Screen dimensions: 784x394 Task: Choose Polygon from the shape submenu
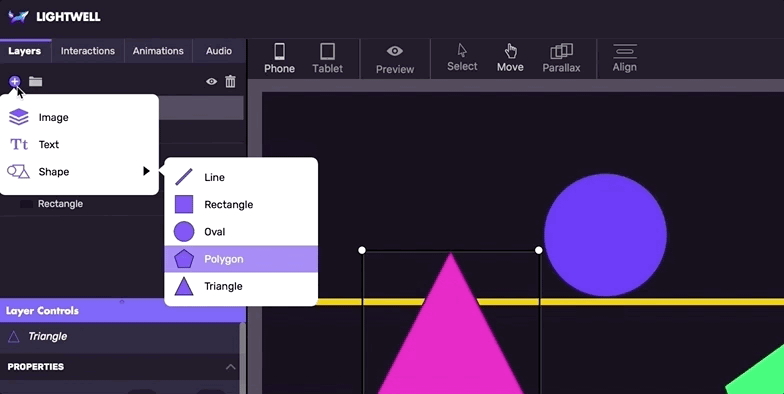tap(241, 259)
